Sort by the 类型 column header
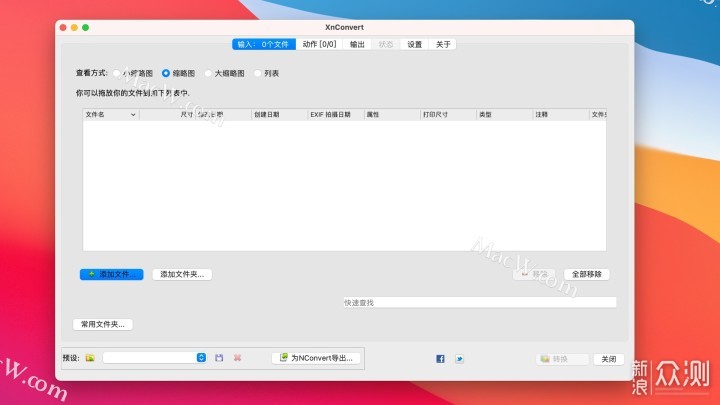This screenshot has height=405, width=720. (x=504, y=114)
